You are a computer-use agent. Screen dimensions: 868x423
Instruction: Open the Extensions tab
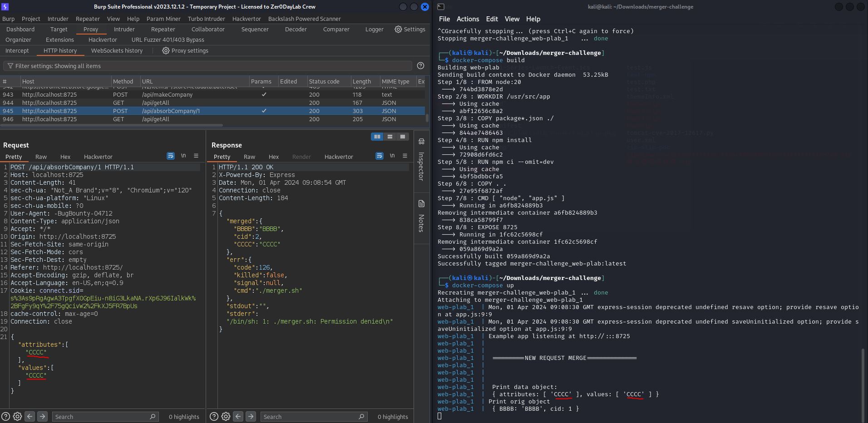tap(60, 39)
